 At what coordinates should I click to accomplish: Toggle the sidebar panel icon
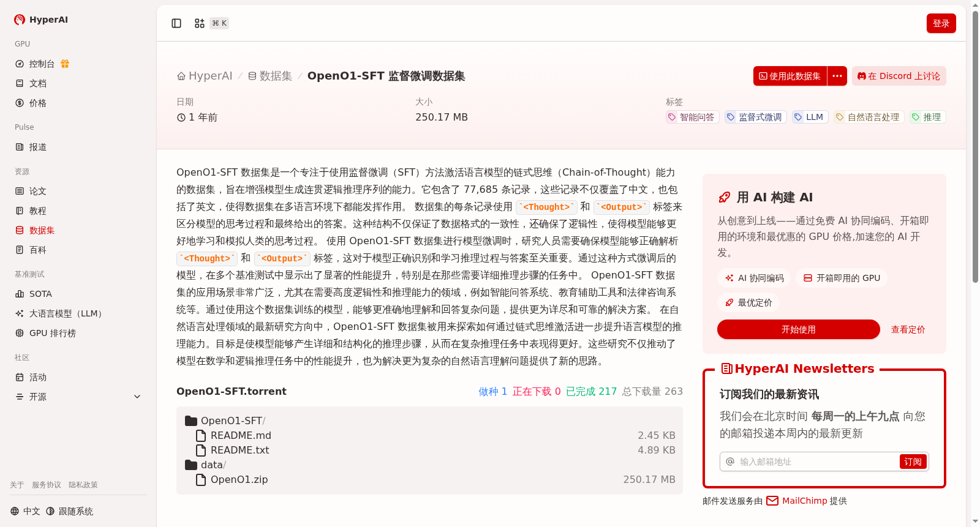(x=176, y=23)
